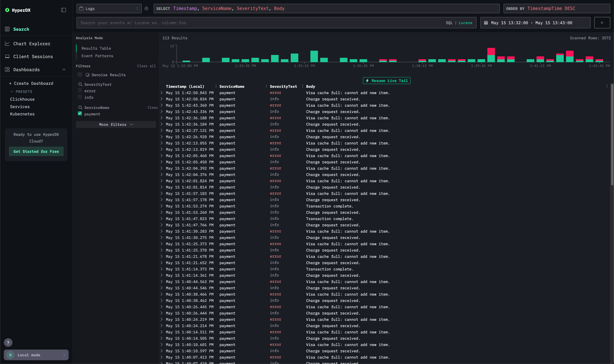This screenshot has height=364, width=614.
Task: Uncheck the payment service filter
Action: [x=80, y=114]
